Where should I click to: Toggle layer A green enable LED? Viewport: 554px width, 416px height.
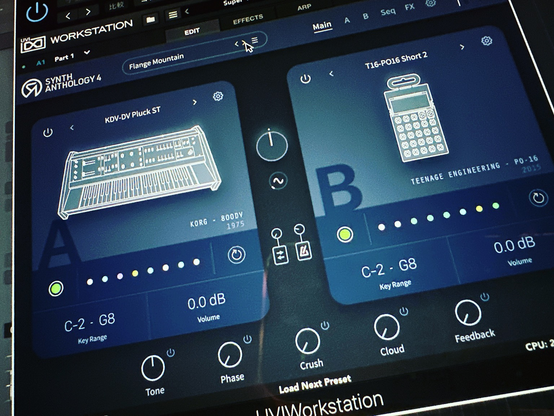56,288
